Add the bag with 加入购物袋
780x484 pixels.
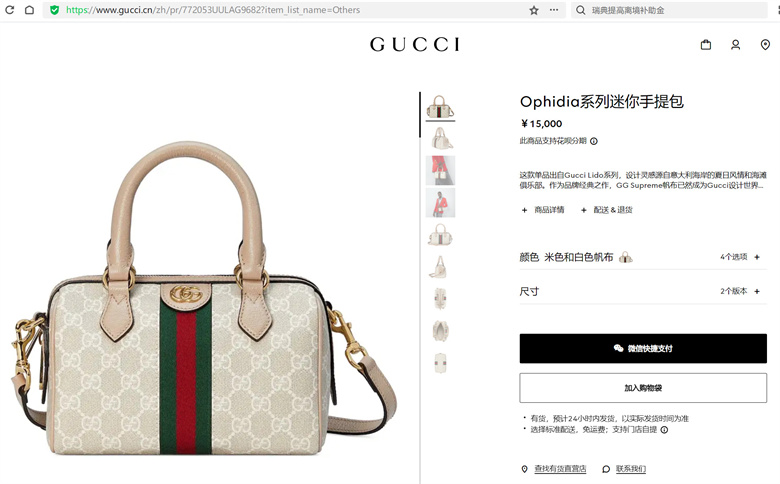point(643,387)
